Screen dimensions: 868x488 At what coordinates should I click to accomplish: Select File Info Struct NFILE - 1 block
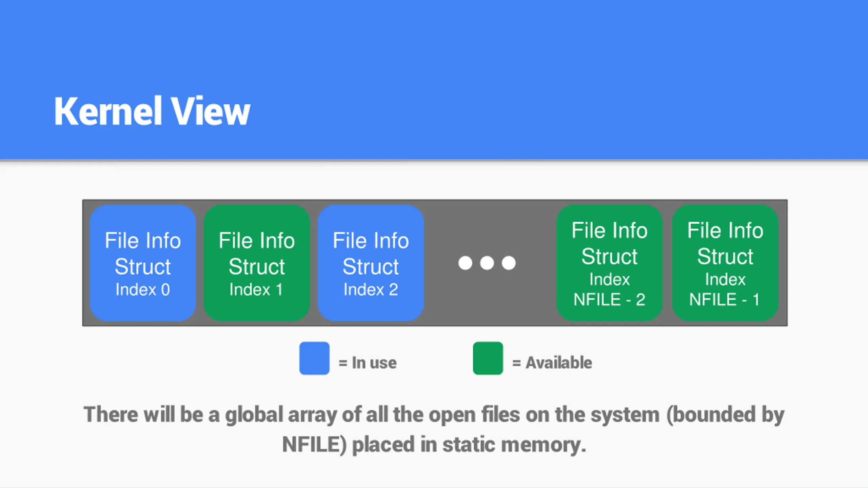click(x=725, y=263)
